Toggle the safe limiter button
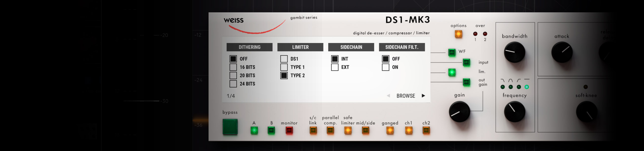 pyautogui.click(x=348, y=130)
